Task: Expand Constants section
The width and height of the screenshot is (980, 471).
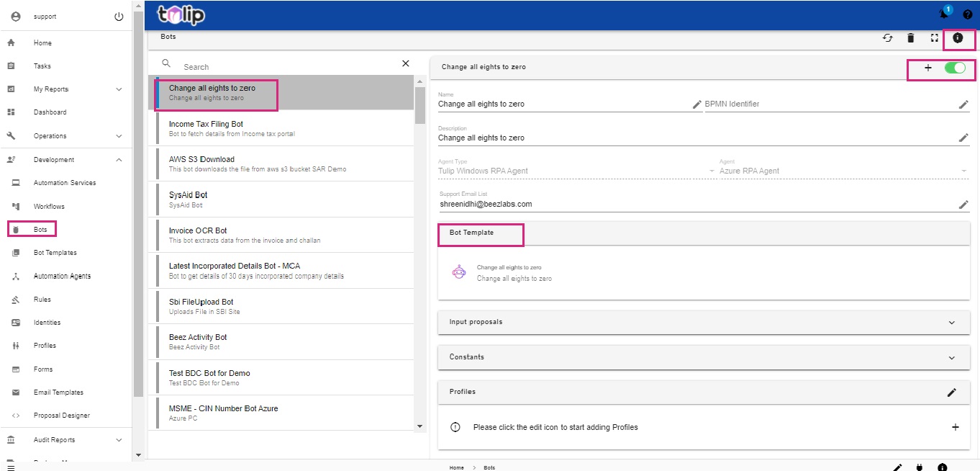Action: tap(704, 357)
